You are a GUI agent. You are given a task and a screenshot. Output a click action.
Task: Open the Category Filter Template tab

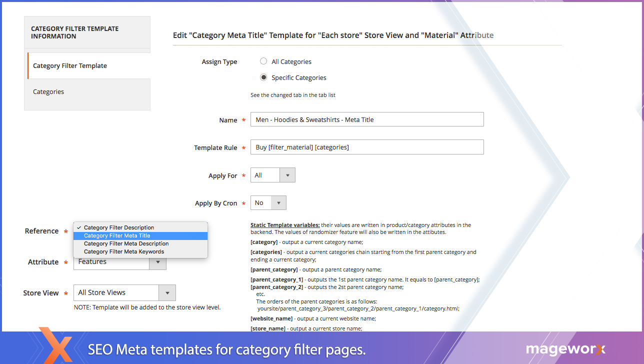[88, 65]
